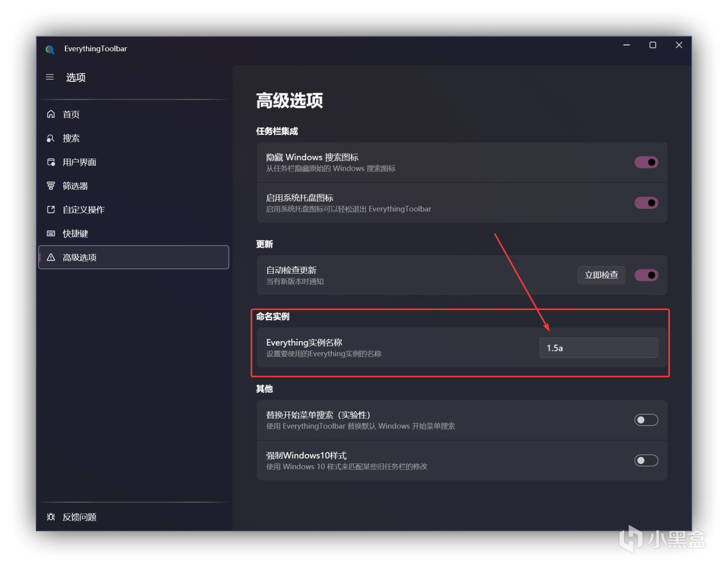Screen dimensions: 728x567
Task: Open 自定义操作 in the sidebar
Action: click(134, 210)
